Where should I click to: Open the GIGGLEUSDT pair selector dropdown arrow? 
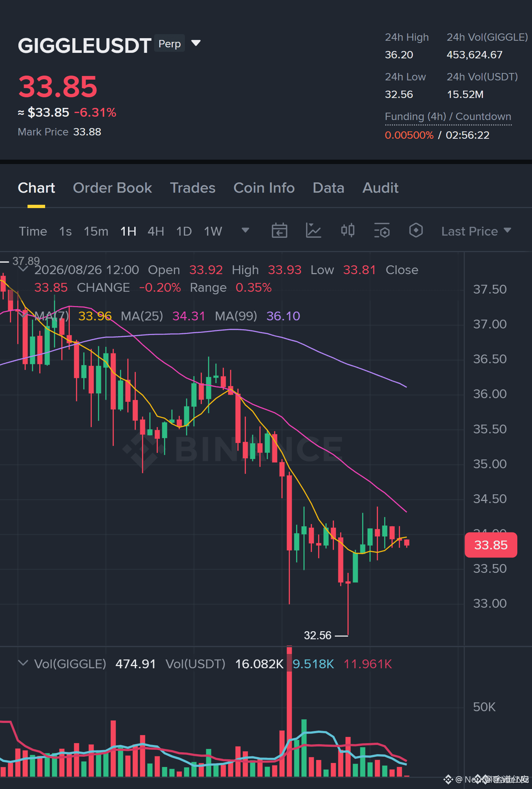tap(196, 43)
